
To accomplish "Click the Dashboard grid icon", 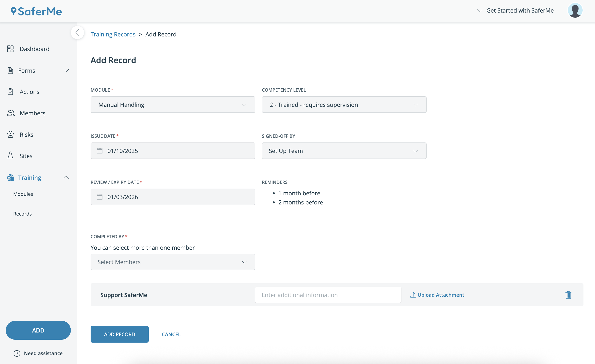I will (10, 49).
